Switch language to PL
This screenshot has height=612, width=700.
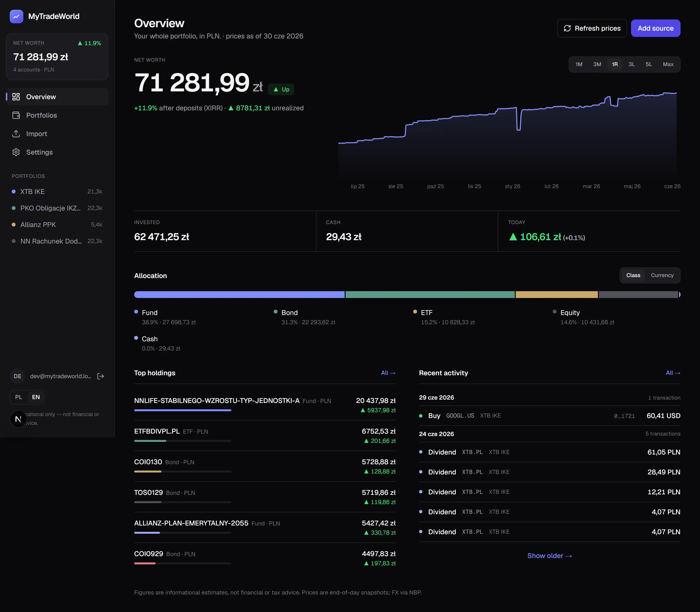click(19, 397)
